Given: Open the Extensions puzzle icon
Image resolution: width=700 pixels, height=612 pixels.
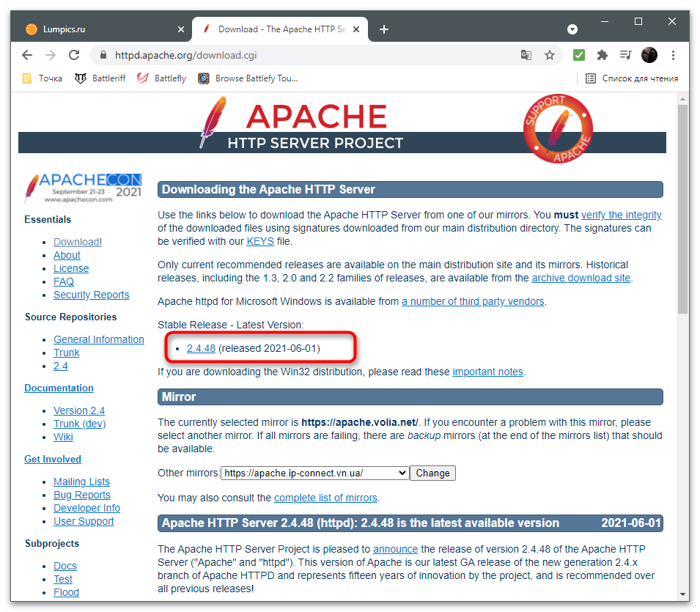Looking at the screenshot, I should [603, 56].
